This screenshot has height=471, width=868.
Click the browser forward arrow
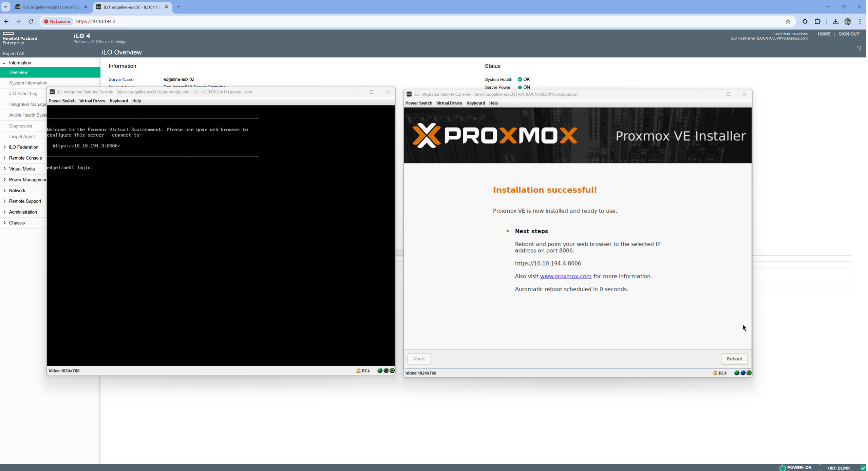[18, 21]
